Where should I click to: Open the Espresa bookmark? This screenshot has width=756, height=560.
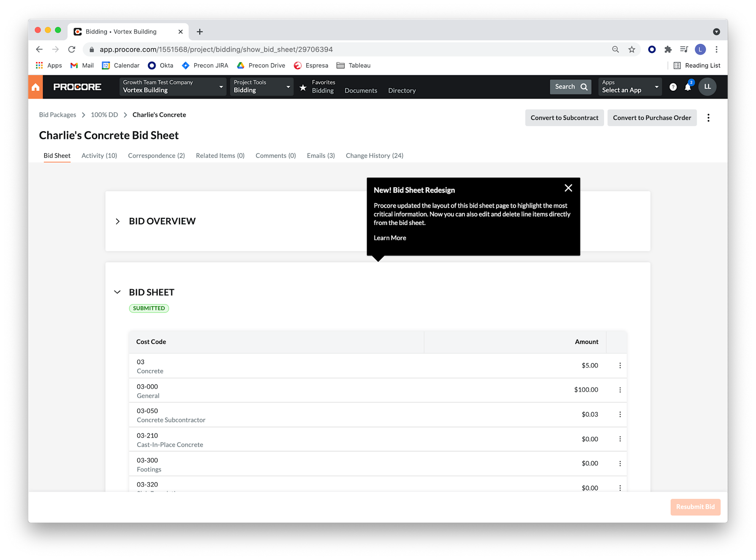pyautogui.click(x=311, y=65)
